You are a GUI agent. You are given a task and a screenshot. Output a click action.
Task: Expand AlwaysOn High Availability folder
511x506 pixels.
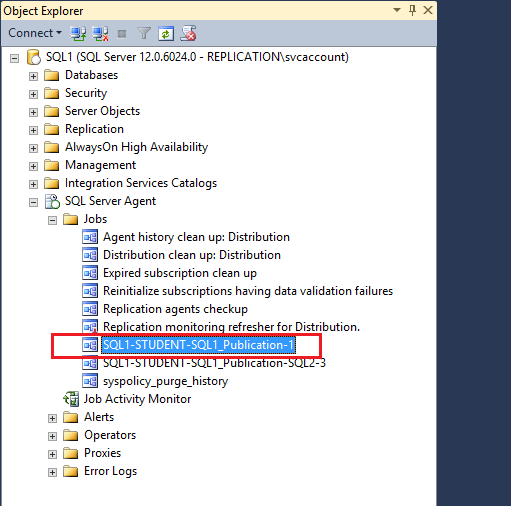[x=33, y=148]
